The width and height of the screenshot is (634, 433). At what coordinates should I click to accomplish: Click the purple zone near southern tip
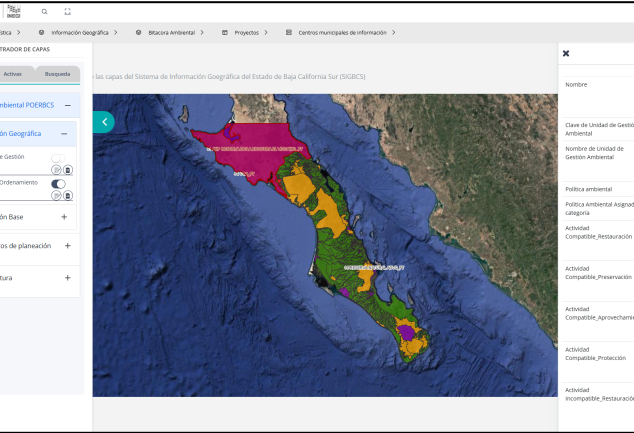coord(406,333)
